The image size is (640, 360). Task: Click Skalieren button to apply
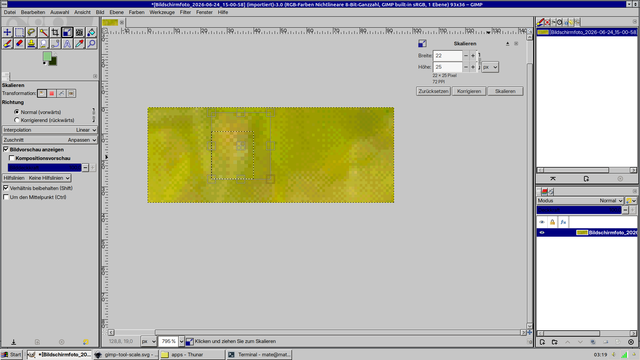pyautogui.click(x=505, y=91)
